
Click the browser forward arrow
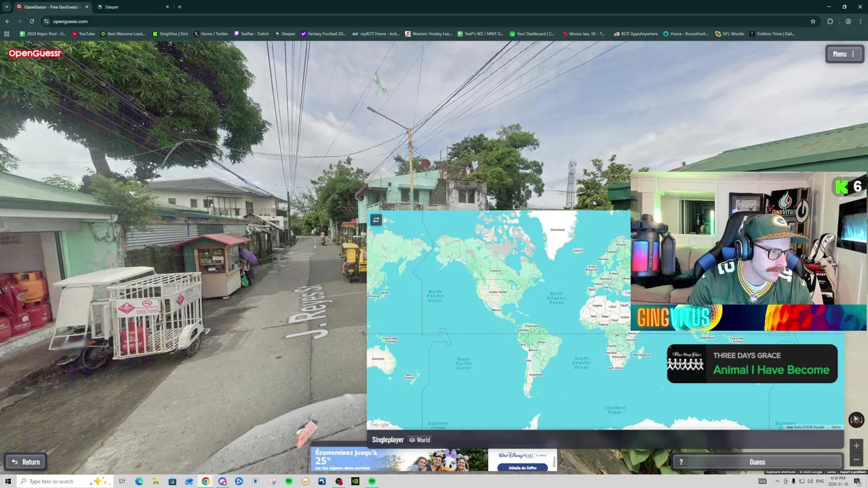coord(20,21)
